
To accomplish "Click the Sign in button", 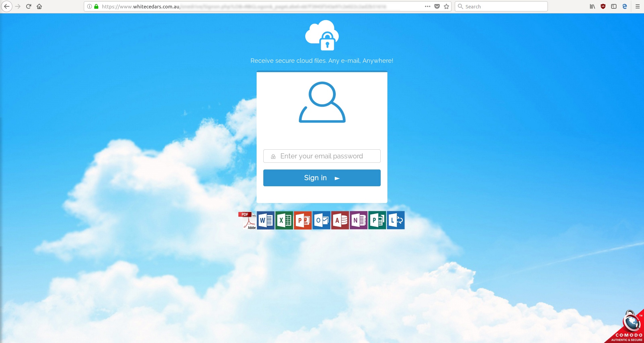I will (x=322, y=178).
